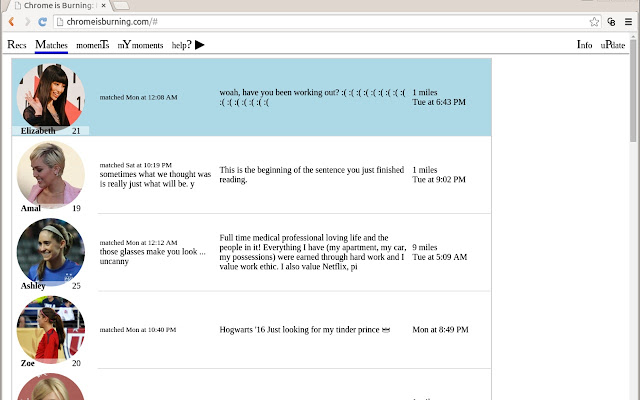Screen dimensions: 640x400
Task: Go to the mY moments tab
Action: click(x=140, y=45)
